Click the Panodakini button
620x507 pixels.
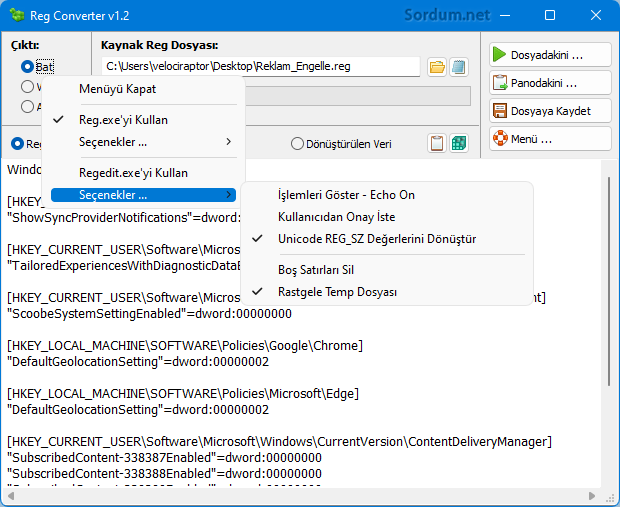pyautogui.click(x=549, y=82)
